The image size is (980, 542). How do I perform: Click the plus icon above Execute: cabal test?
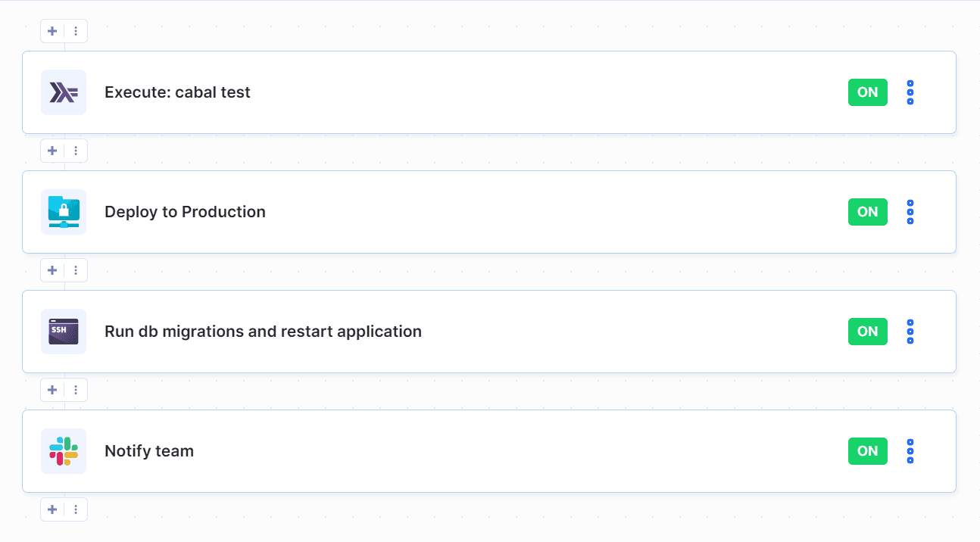[x=51, y=31]
